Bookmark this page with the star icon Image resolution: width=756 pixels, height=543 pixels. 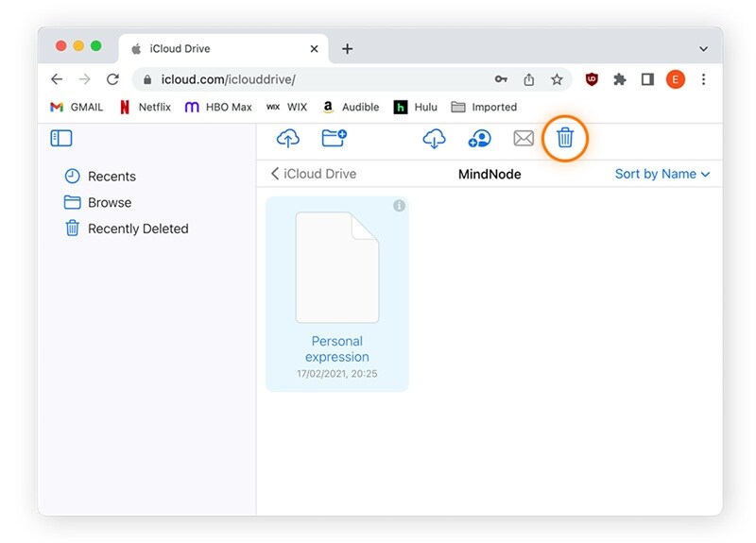(557, 79)
